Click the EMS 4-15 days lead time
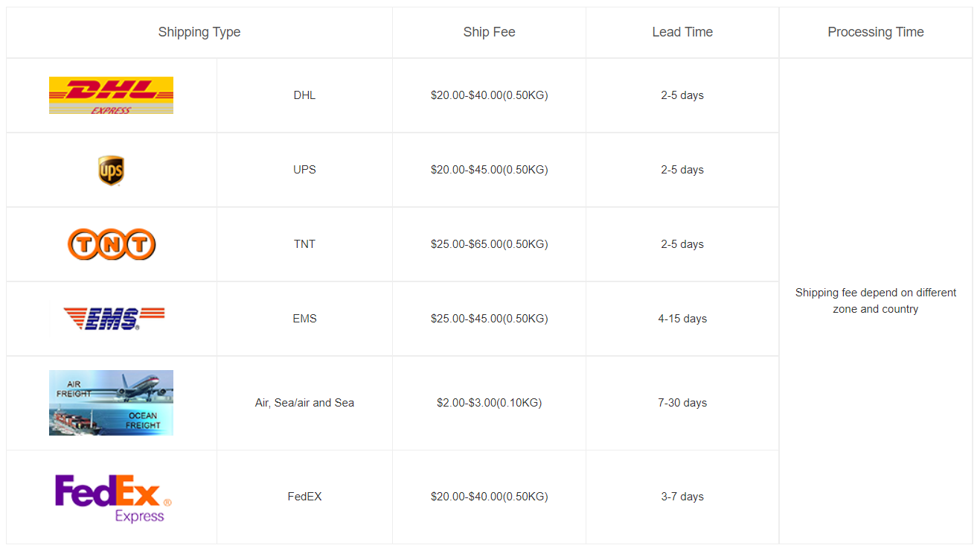 pyautogui.click(x=682, y=319)
